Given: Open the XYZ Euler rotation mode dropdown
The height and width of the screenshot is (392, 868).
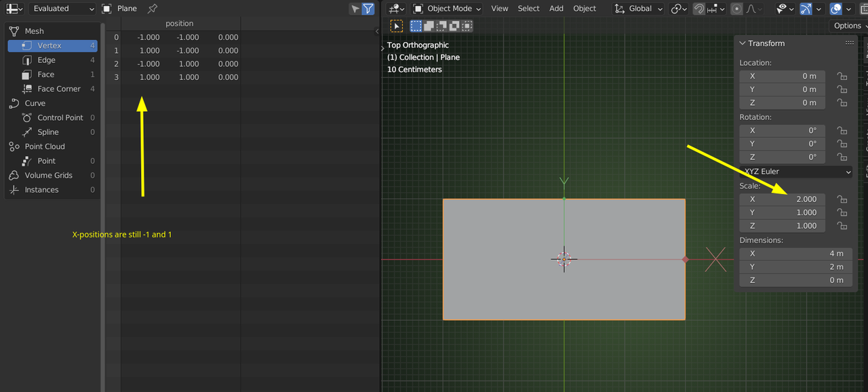Looking at the screenshot, I should click(x=795, y=171).
